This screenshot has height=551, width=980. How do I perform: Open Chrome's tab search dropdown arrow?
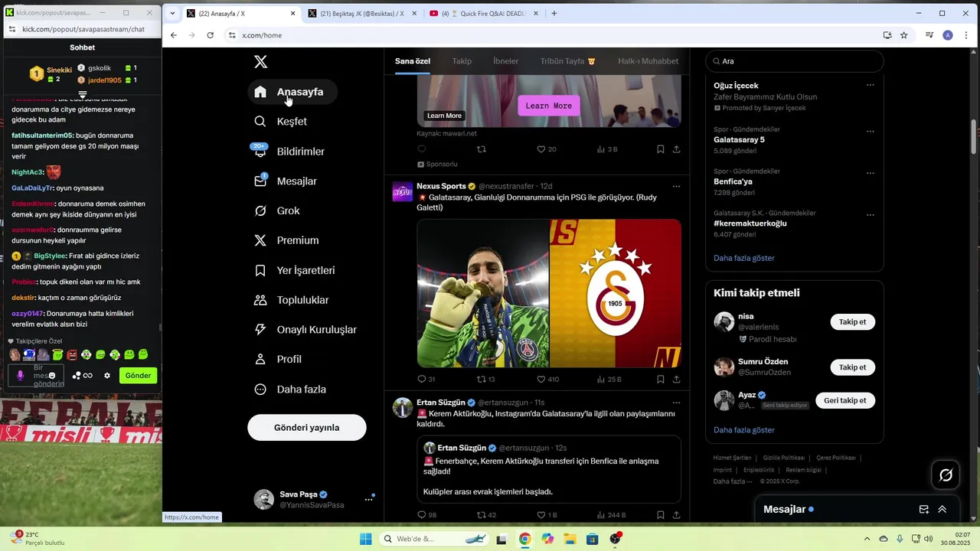pyautogui.click(x=173, y=13)
